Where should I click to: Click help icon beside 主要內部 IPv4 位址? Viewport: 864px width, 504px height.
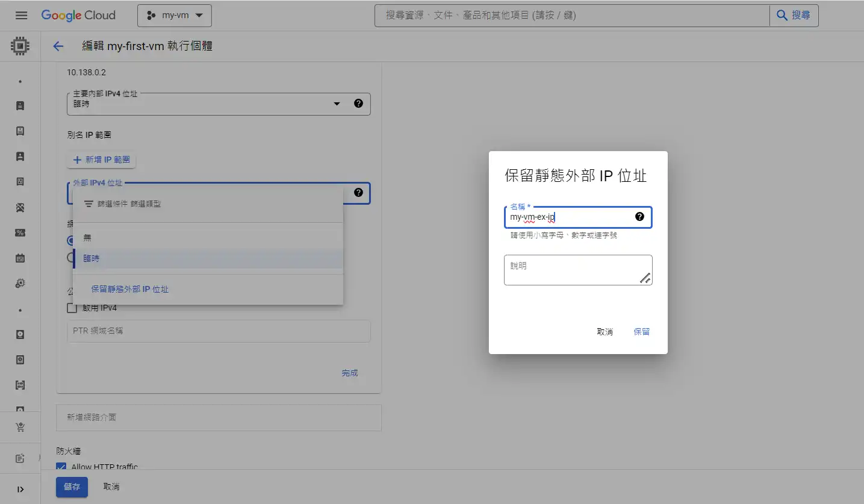click(358, 104)
